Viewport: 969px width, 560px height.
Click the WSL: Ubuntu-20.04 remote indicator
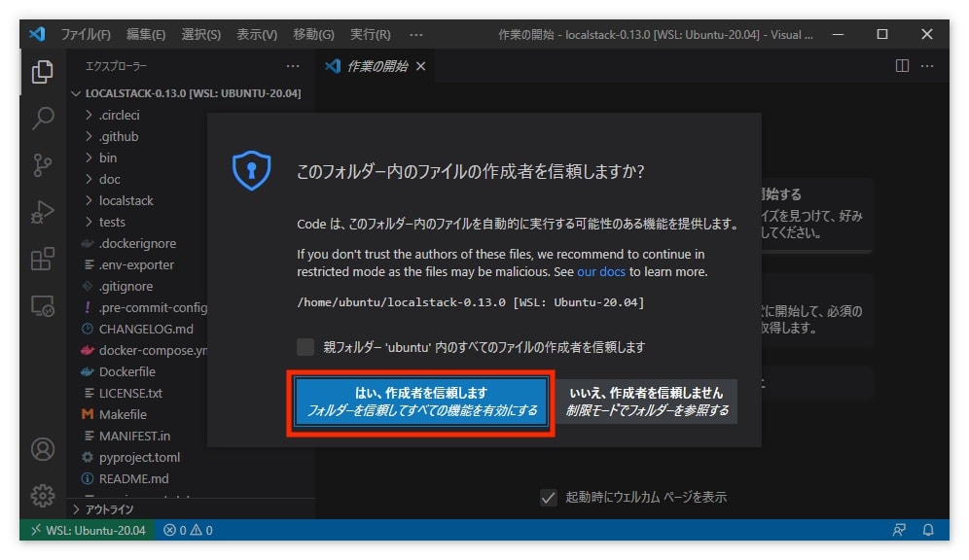[x=88, y=530]
